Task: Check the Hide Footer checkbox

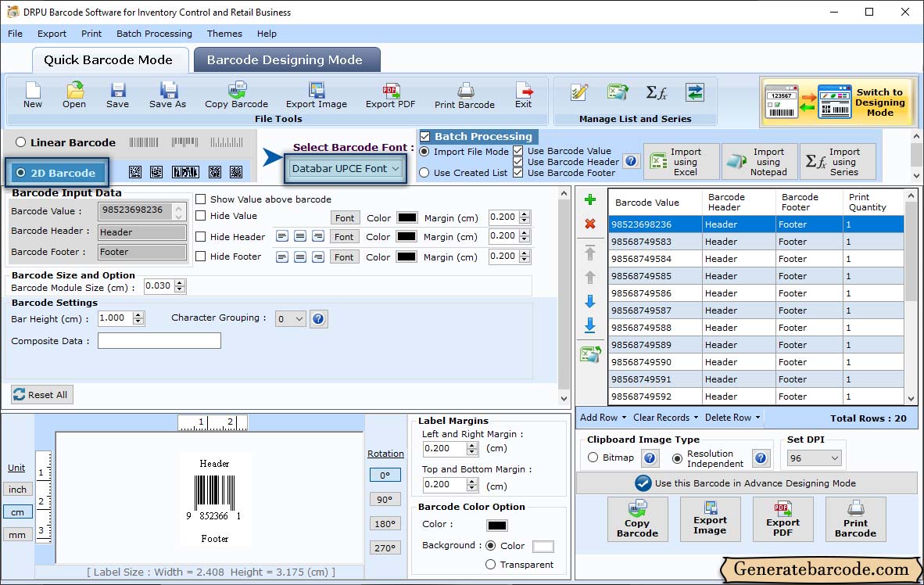Action: (x=200, y=257)
